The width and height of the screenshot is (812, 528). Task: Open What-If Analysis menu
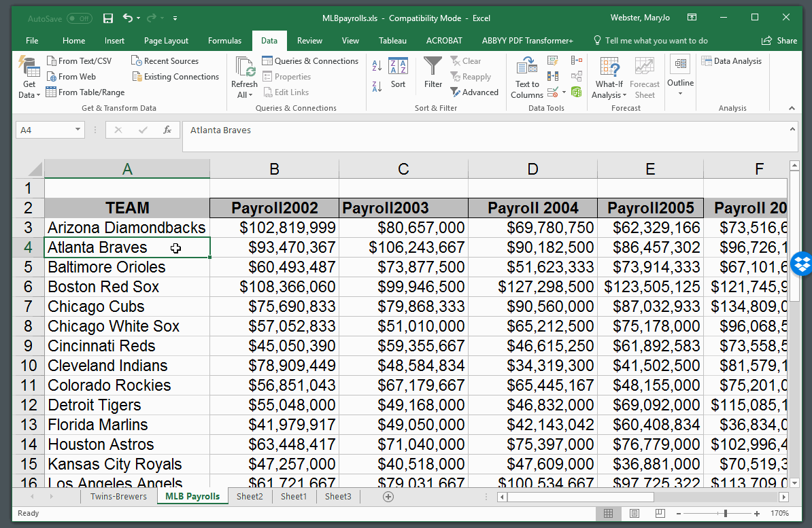[609, 77]
